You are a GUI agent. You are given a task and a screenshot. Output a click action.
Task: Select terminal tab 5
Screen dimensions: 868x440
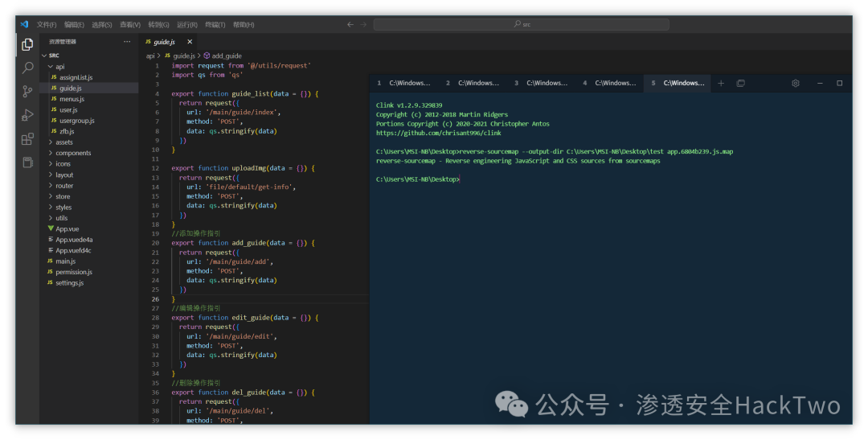pos(678,83)
